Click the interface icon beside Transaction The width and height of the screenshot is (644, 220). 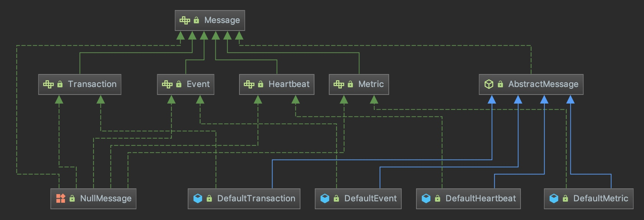[48, 84]
